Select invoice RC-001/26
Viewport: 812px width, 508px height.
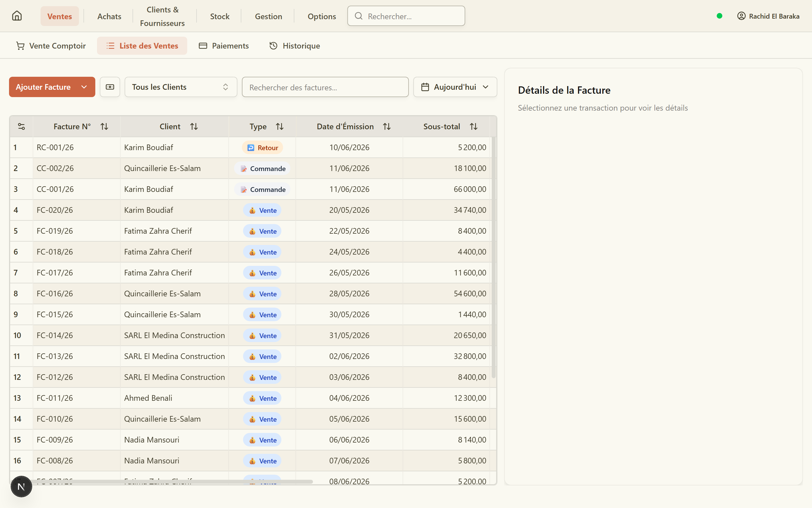(x=55, y=147)
